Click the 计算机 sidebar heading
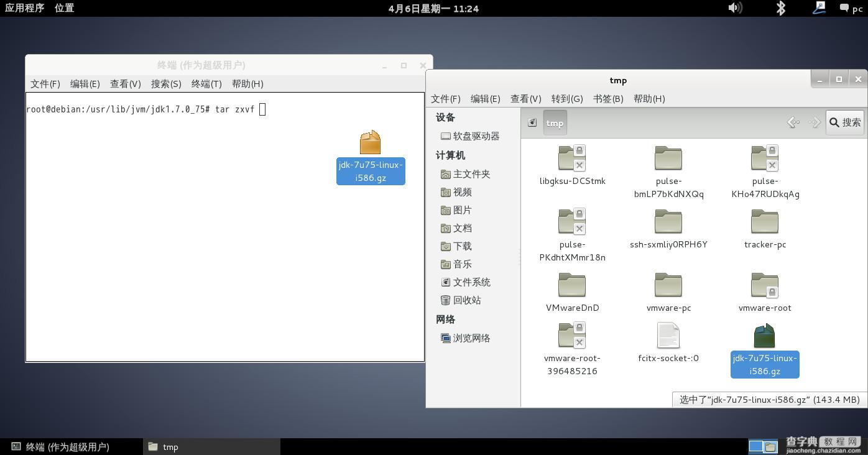 pos(450,155)
